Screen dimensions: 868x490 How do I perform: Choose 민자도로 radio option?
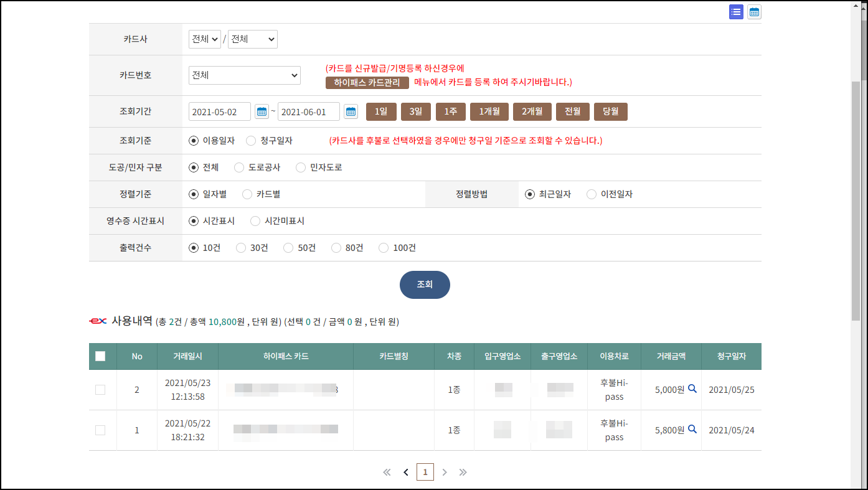301,167
